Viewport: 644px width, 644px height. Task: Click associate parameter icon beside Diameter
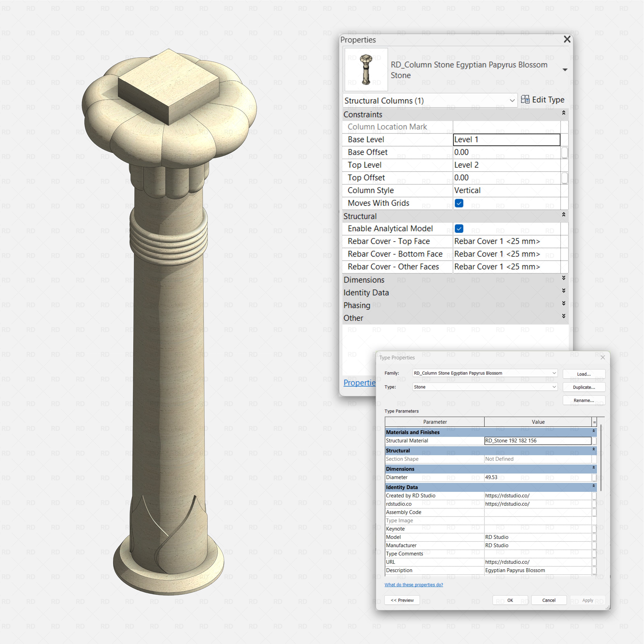click(x=594, y=477)
